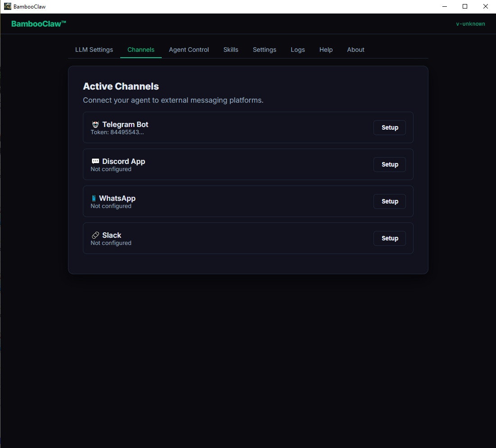
Task: View the Logs tab
Action: tap(298, 50)
